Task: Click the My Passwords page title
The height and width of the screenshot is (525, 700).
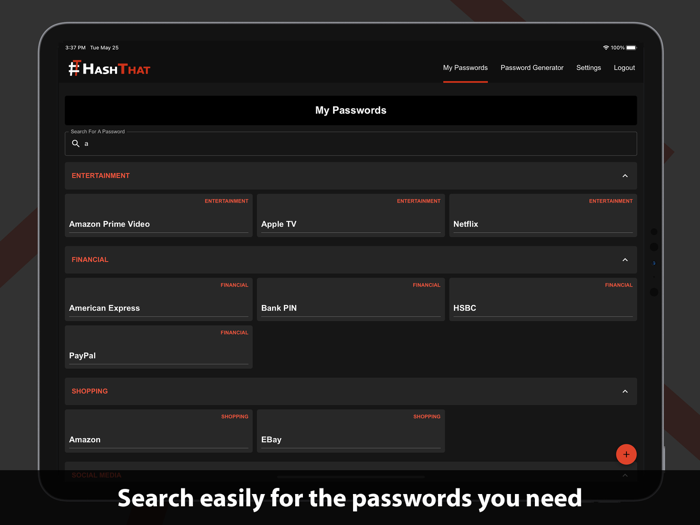Action: click(x=351, y=110)
